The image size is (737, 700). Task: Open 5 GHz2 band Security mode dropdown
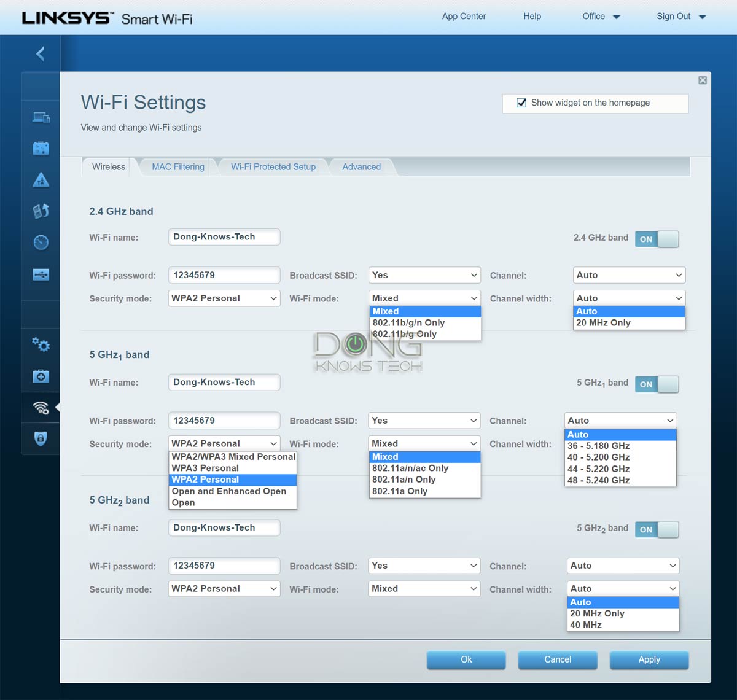coord(224,589)
